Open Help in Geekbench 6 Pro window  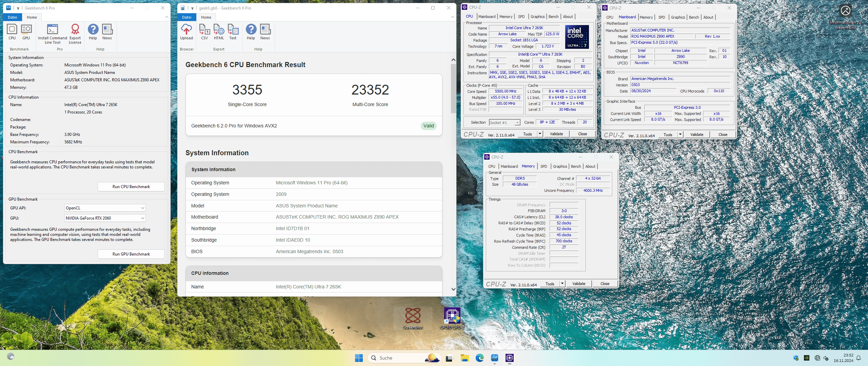(93, 32)
